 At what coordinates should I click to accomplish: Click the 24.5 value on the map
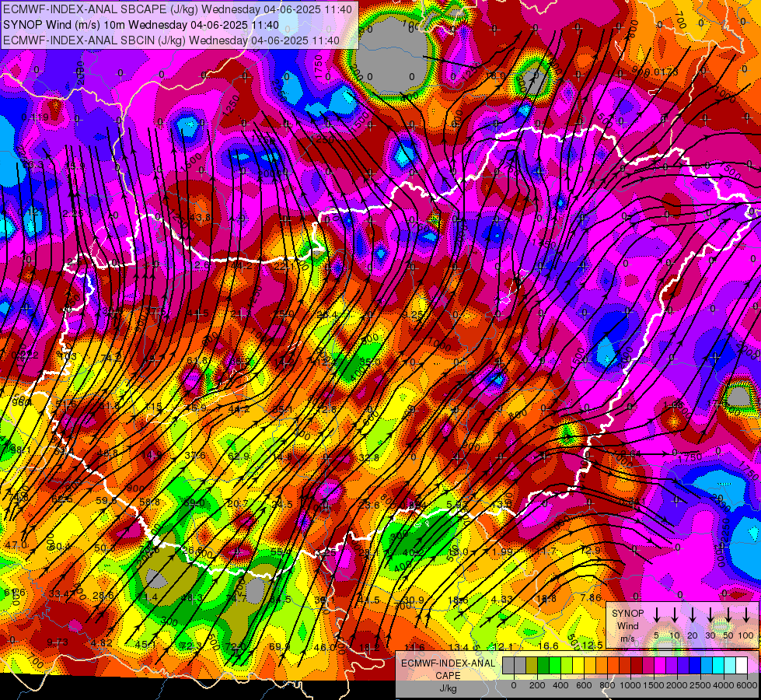pyautogui.click(x=282, y=504)
